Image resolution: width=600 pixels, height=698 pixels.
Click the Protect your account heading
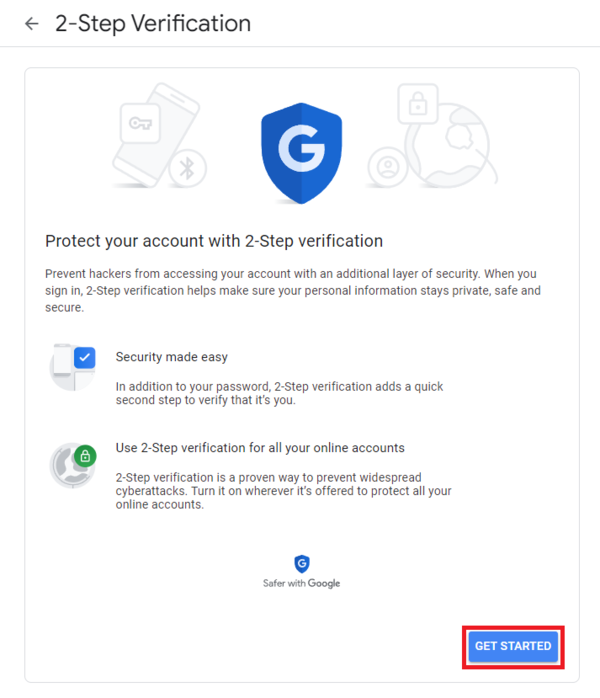(x=214, y=241)
